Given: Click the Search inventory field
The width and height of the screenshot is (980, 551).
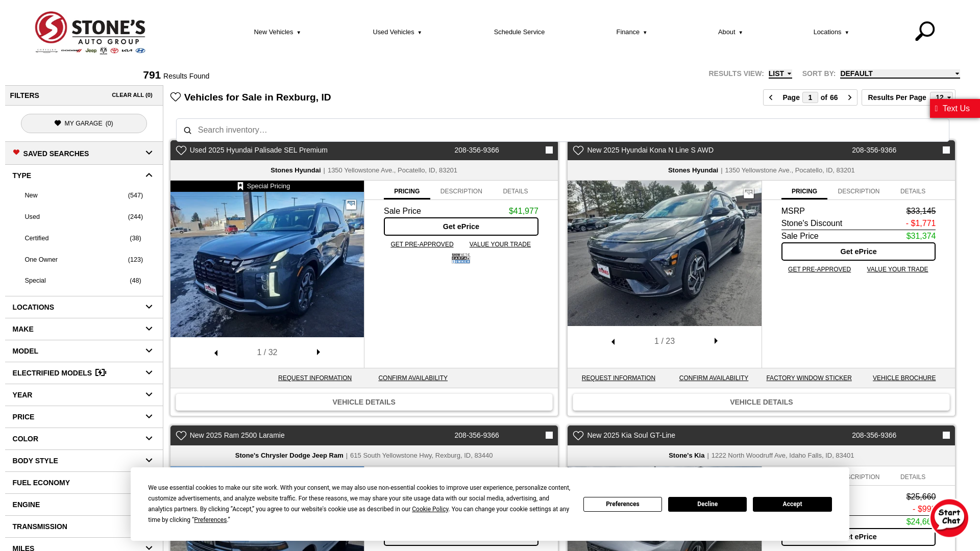Looking at the screenshot, I should 562,130.
